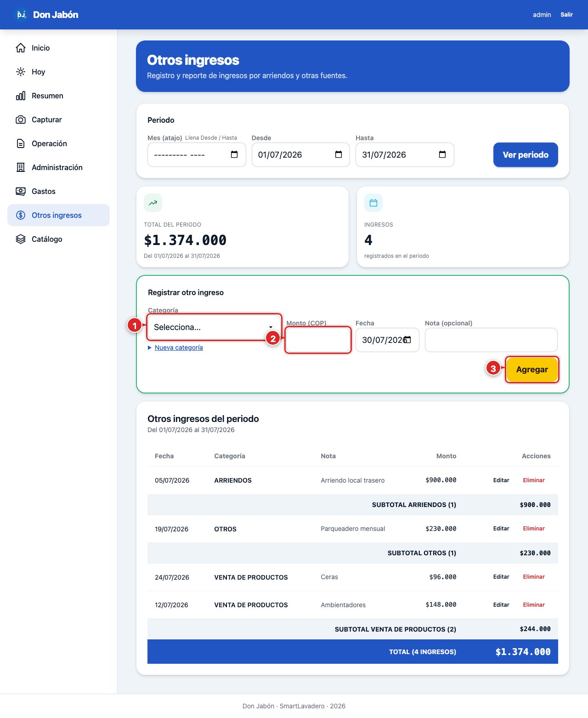Click the Administración building icon
The height and width of the screenshot is (718, 588).
coord(21,167)
